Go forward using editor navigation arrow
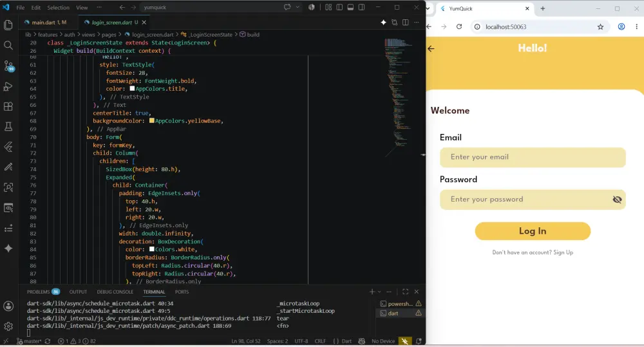 [133, 7]
